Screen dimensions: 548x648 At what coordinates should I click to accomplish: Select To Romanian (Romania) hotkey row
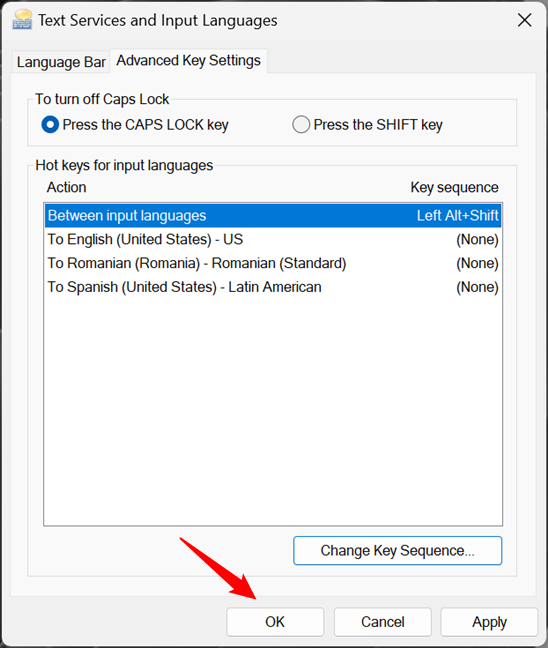click(x=273, y=263)
